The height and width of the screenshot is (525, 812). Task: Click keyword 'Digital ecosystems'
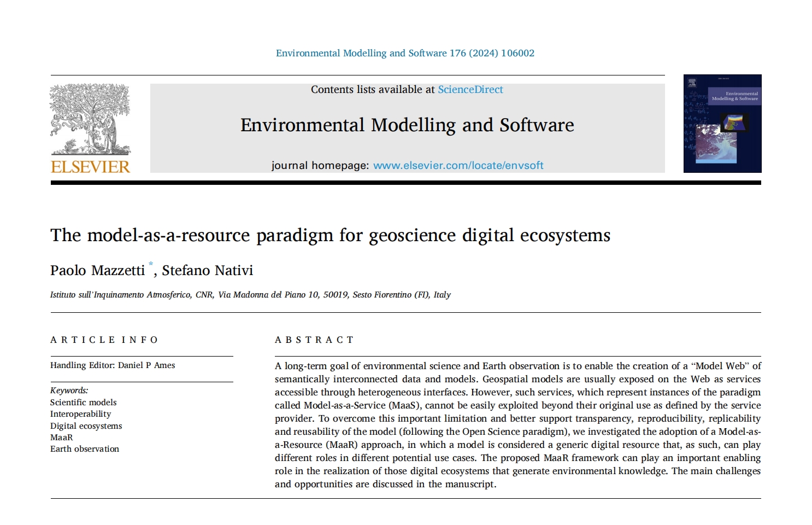[86, 426]
